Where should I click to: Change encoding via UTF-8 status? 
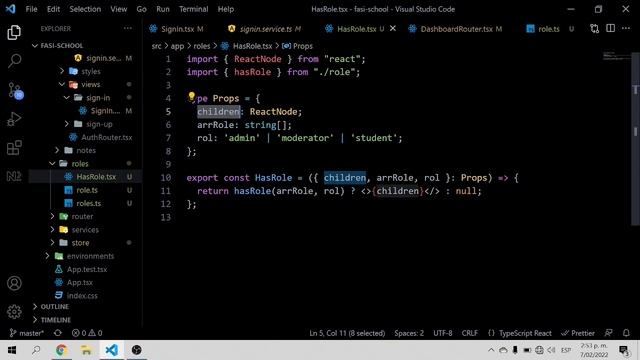(x=442, y=333)
